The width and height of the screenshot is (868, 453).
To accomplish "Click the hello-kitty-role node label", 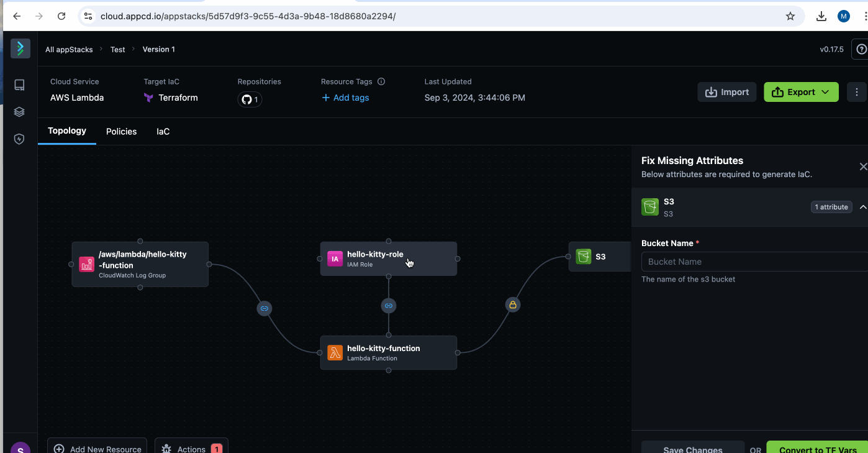I will [x=375, y=254].
